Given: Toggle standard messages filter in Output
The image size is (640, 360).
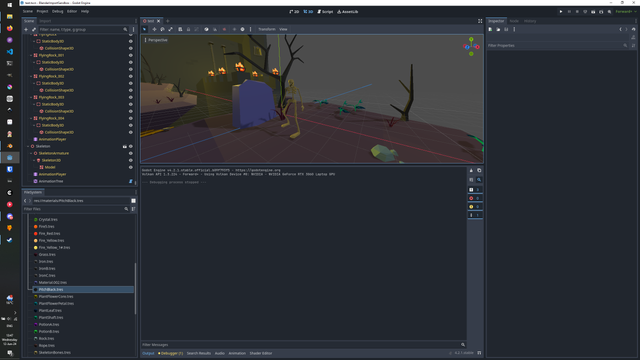Looking at the screenshot, I should (475, 190).
